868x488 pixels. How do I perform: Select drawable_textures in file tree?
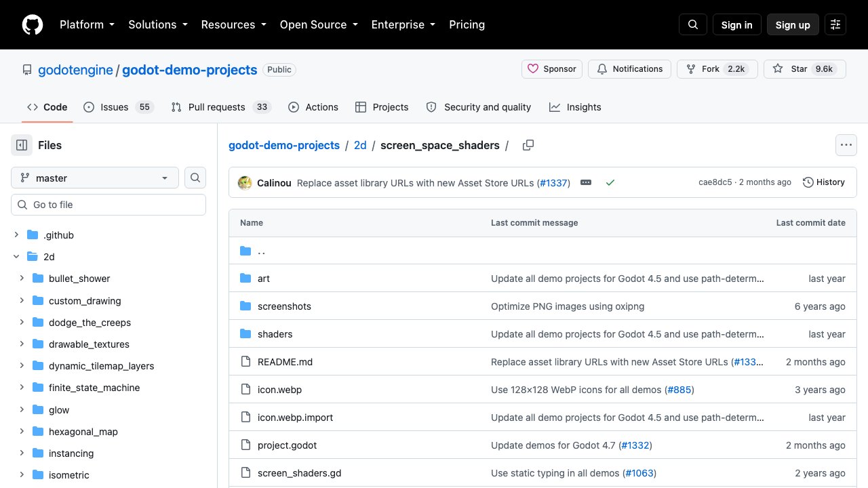89,344
